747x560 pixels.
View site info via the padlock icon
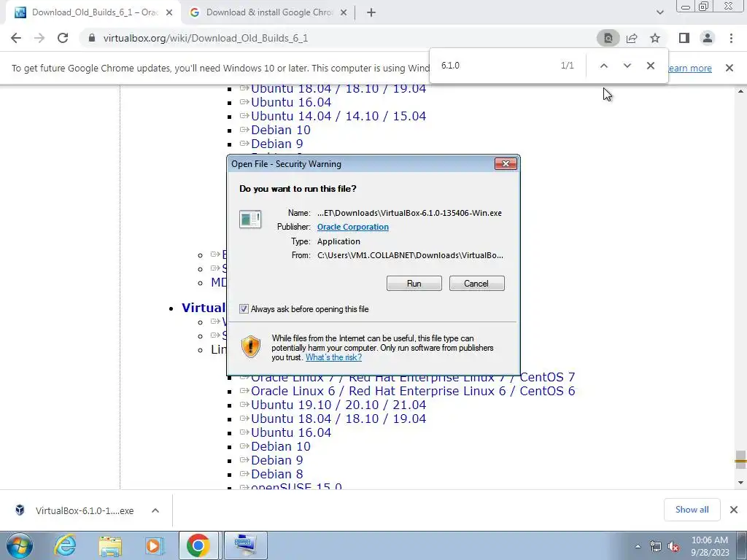[93, 38]
